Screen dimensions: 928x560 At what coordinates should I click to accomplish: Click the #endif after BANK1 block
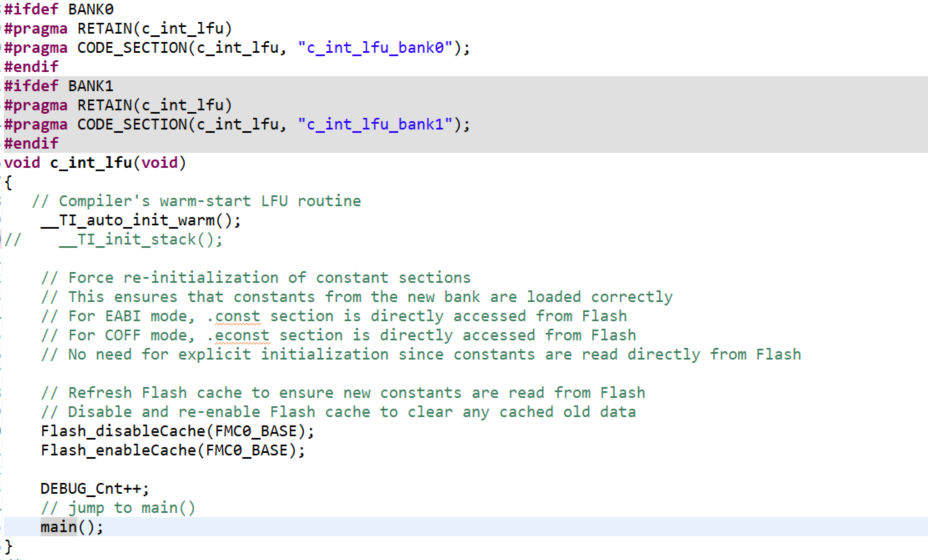31,143
